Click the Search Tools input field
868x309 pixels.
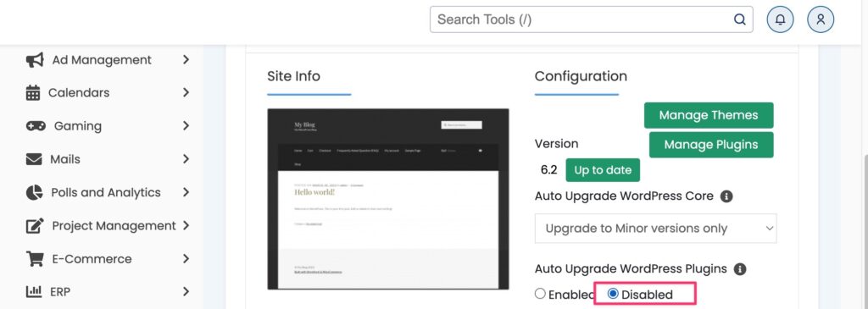[x=591, y=19]
